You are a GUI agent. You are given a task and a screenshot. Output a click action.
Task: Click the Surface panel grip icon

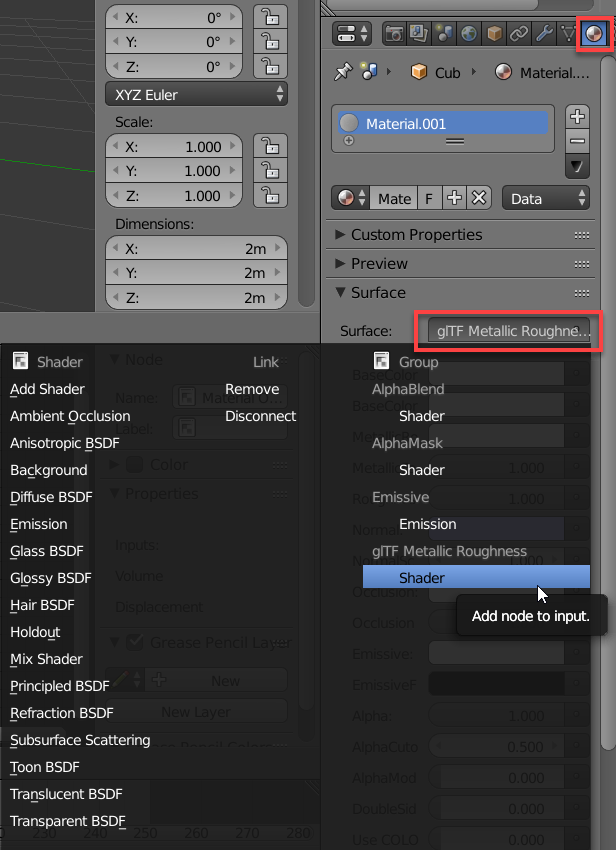(582, 293)
